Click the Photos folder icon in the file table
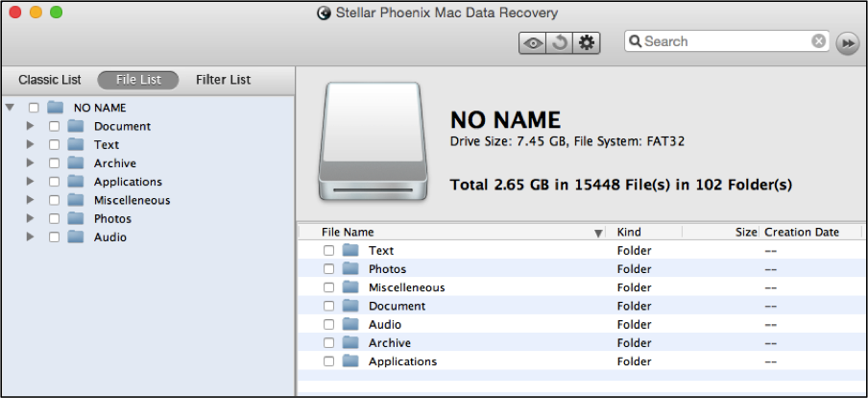 (350, 269)
